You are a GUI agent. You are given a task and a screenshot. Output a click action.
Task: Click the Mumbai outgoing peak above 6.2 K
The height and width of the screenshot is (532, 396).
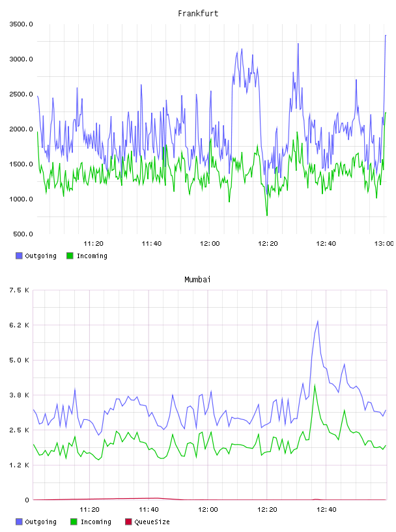point(318,321)
